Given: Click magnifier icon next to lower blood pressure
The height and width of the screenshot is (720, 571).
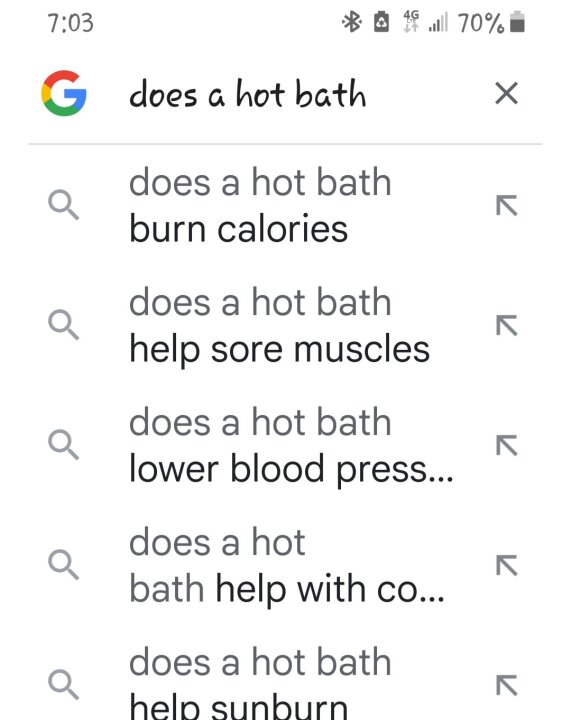Looking at the screenshot, I should click(64, 445).
